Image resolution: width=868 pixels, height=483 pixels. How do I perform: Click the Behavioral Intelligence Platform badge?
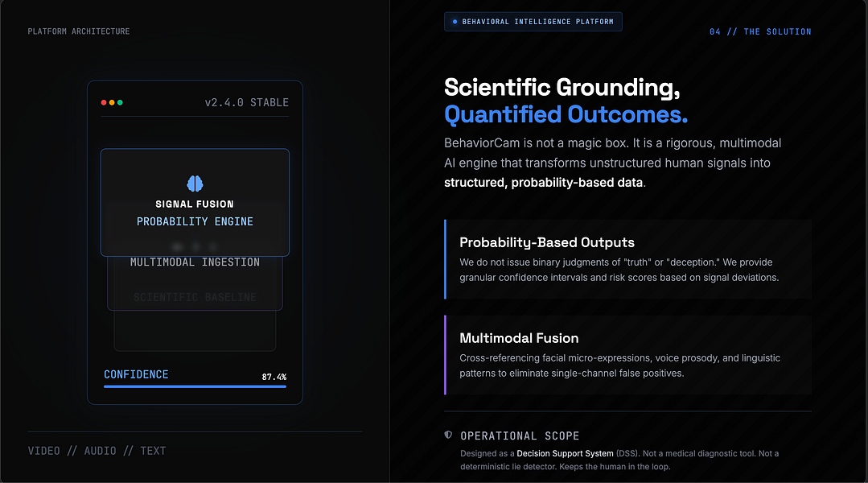point(533,22)
